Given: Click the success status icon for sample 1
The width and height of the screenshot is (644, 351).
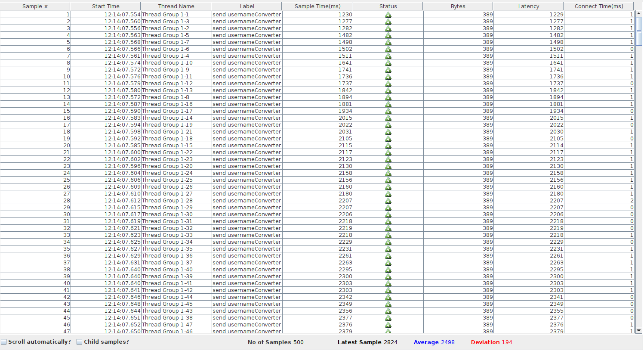Looking at the screenshot, I should click(388, 15).
